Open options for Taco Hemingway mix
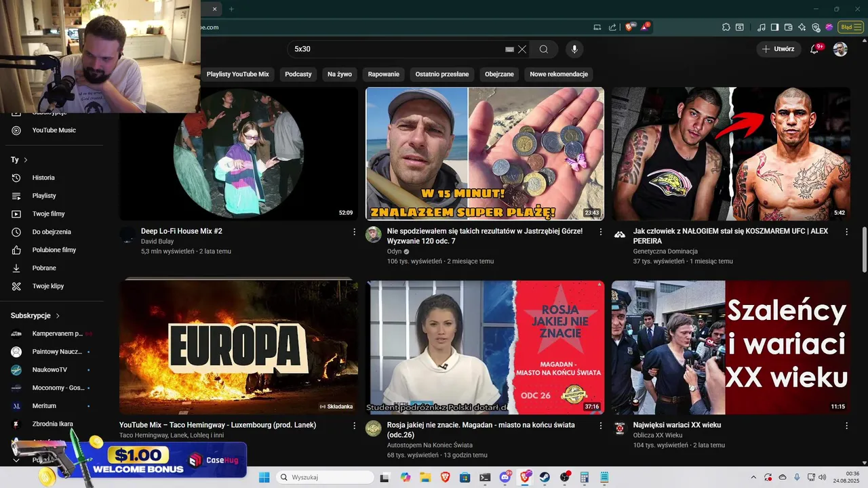868x488 pixels. click(354, 426)
